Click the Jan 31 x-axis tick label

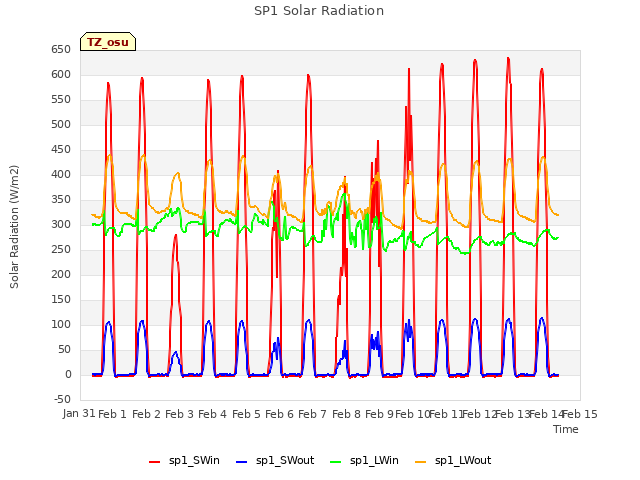(x=79, y=413)
